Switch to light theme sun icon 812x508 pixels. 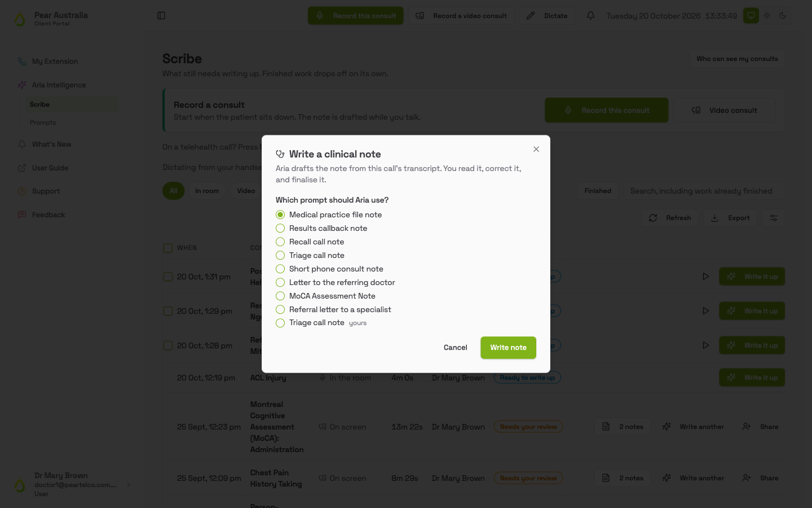[767, 16]
